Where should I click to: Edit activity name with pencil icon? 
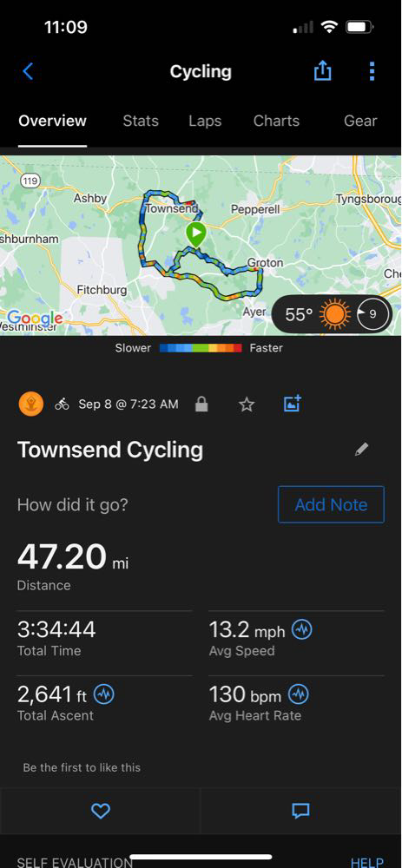pos(361,450)
